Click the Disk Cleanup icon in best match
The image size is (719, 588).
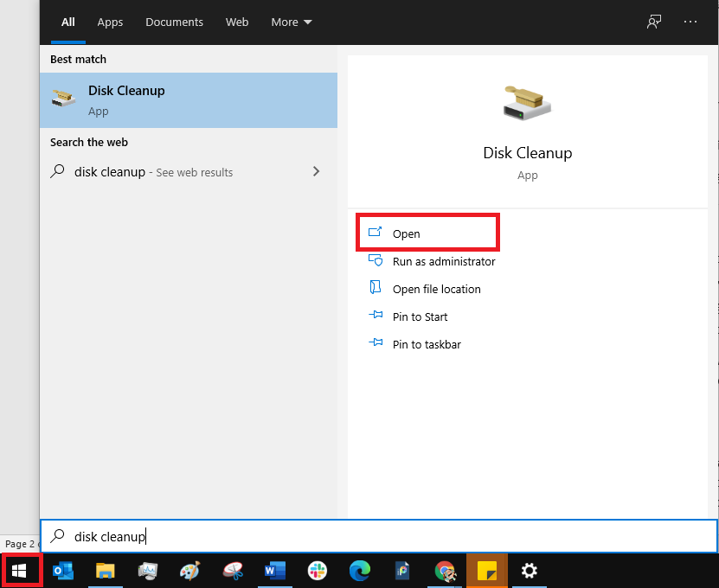[x=63, y=98]
